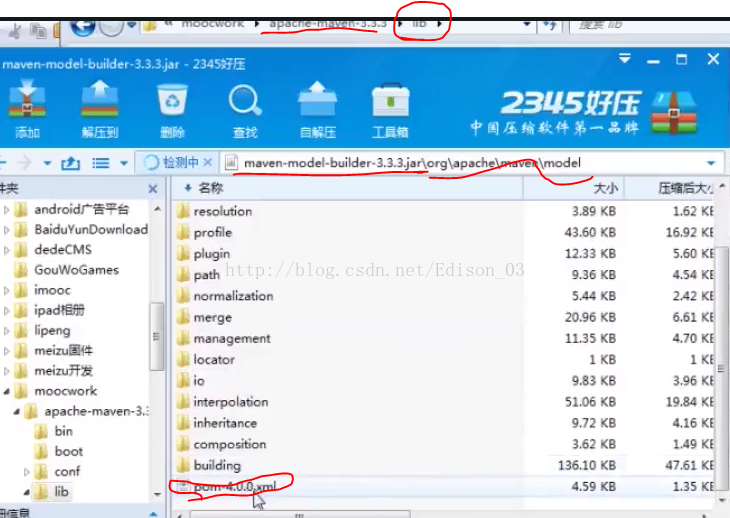This screenshot has width=730, height=518.
Task: Click Explorer back button behind archive window
Action: (x=83, y=27)
